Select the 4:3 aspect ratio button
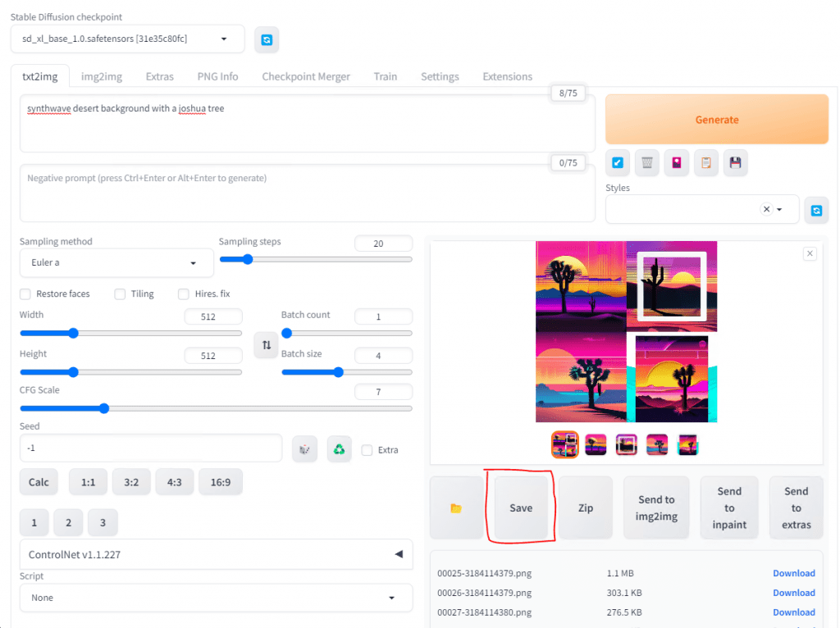The image size is (840, 628). point(174,482)
